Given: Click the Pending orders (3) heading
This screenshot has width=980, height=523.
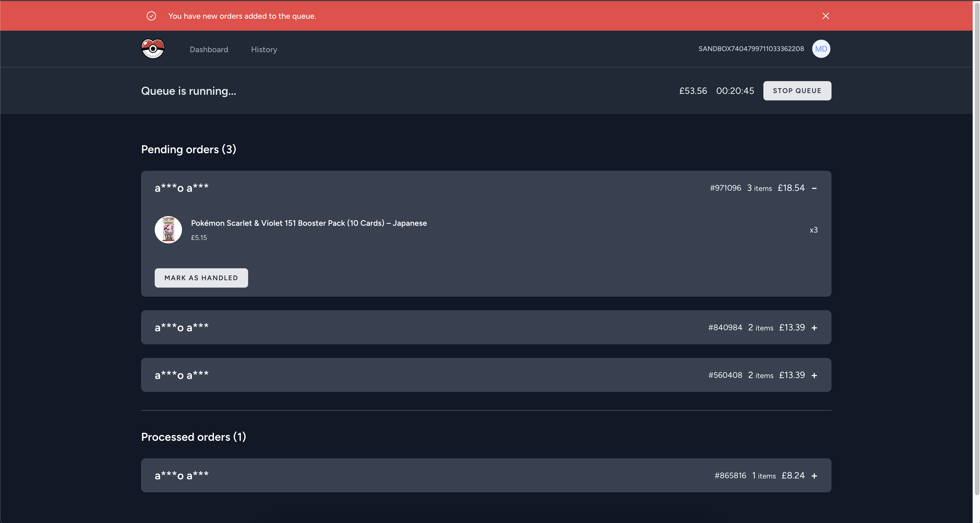Looking at the screenshot, I should click(188, 149).
